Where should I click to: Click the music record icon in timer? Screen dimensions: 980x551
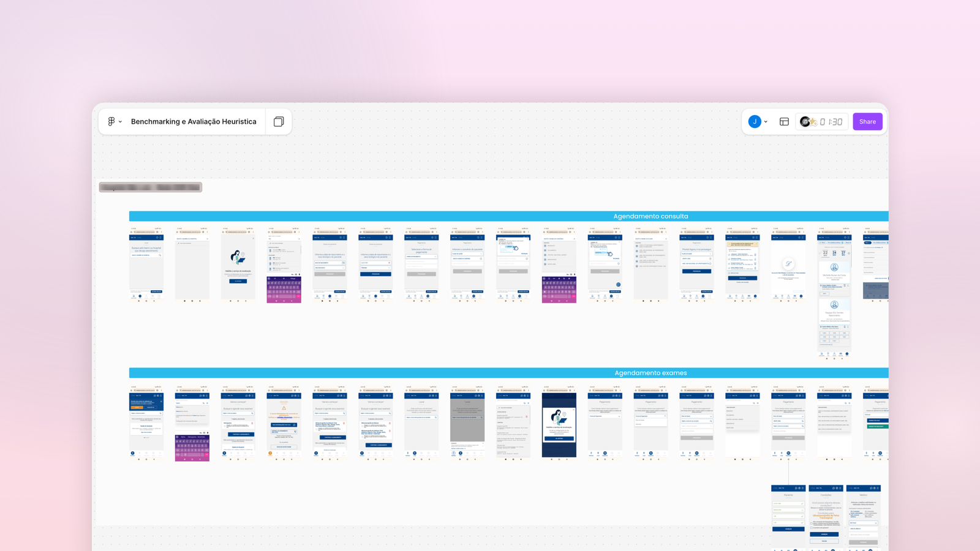(805, 122)
